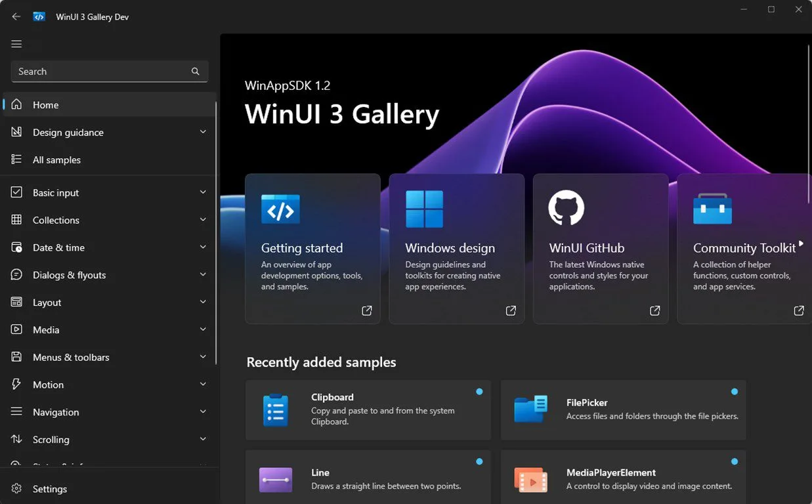Click the GitHub logo on WinUI GitHub card
Image resolution: width=812 pixels, height=504 pixels.
(x=566, y=208)
